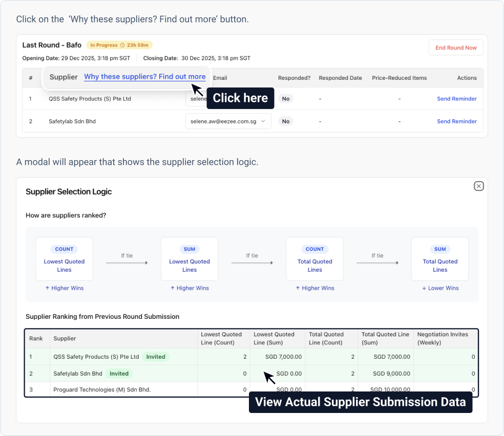The width and height of the screenshot is (504, 436).
Task: Select the COUNT Lowest Quoted Lines card
Action: [x=64, y=259]
